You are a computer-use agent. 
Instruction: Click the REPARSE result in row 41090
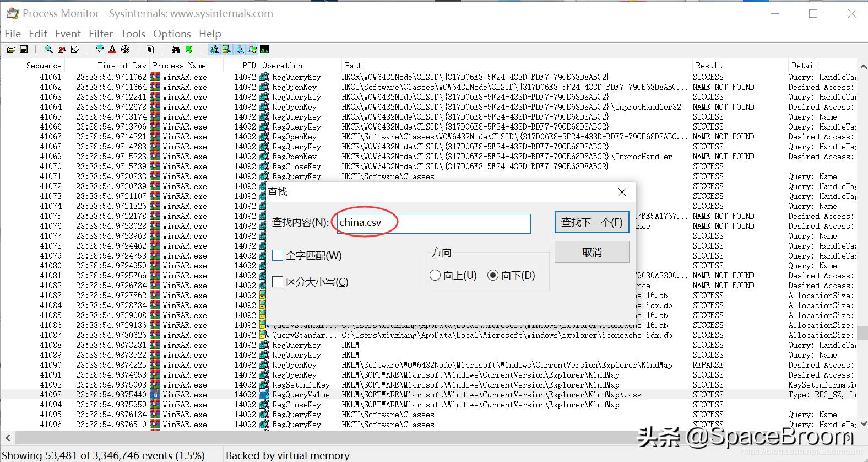tap(708, 365)
